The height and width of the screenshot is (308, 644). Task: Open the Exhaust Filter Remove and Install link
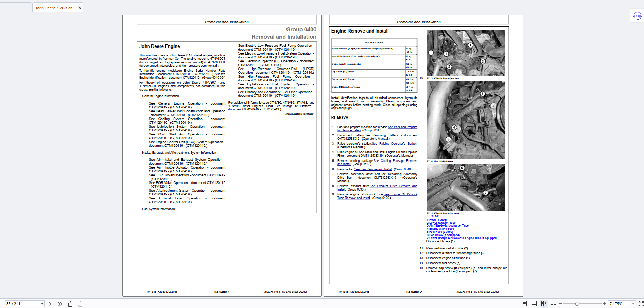(393, 186)
